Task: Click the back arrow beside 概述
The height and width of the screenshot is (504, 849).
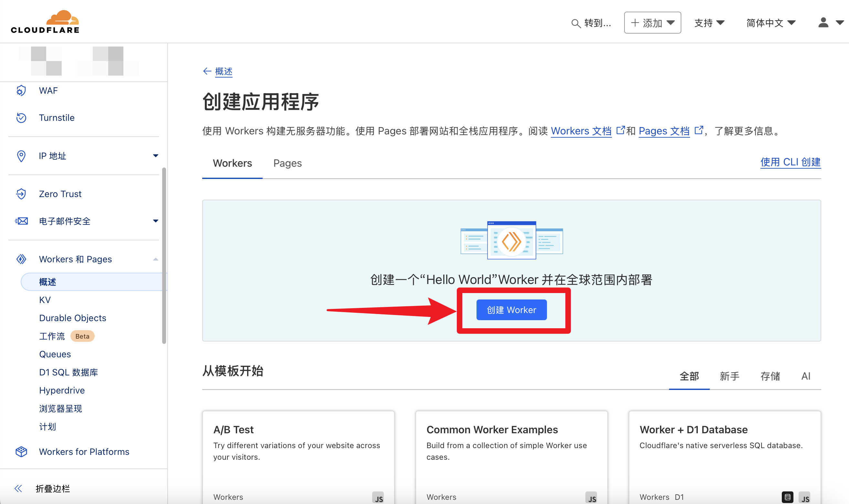Action: coord(207,71)
